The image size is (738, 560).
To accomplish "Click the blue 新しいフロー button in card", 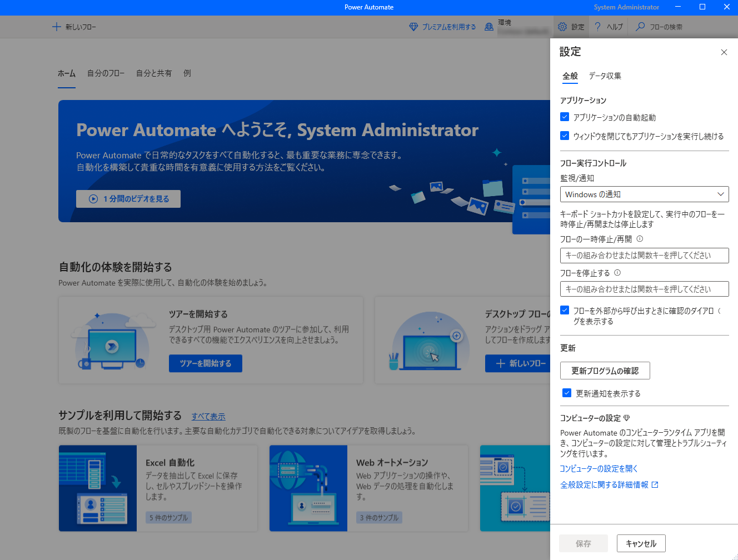I will tap(517, 363).
